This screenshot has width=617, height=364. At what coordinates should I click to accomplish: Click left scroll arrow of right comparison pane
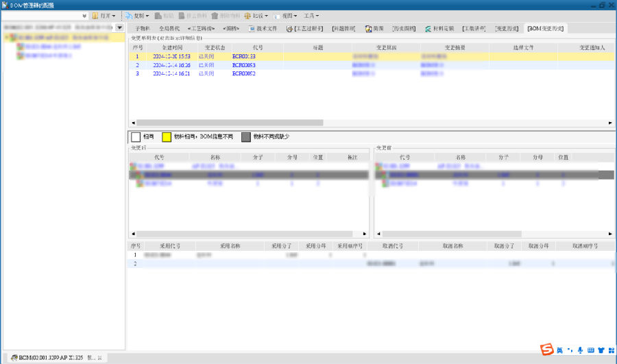pos(378,234)
